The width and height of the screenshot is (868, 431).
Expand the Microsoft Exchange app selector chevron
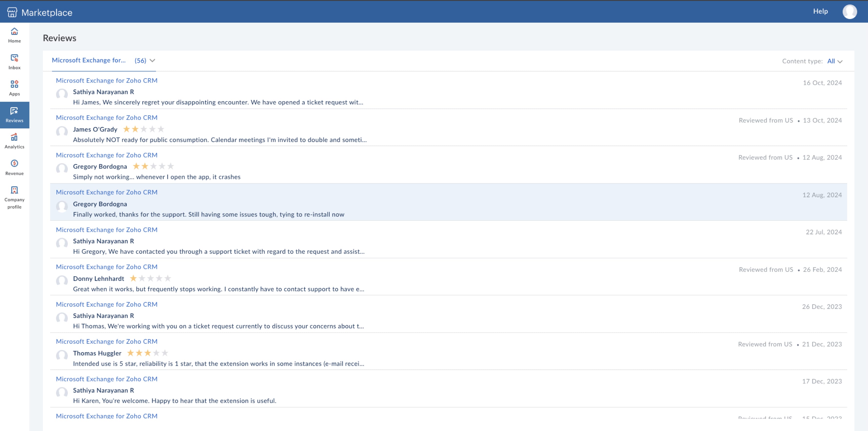pyautogui.click(x=152, y=61)
